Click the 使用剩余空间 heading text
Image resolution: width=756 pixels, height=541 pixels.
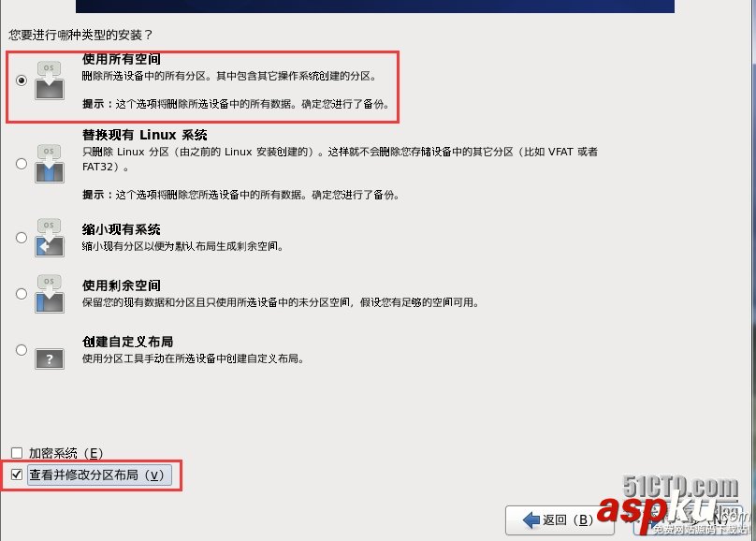click(122, 285)
